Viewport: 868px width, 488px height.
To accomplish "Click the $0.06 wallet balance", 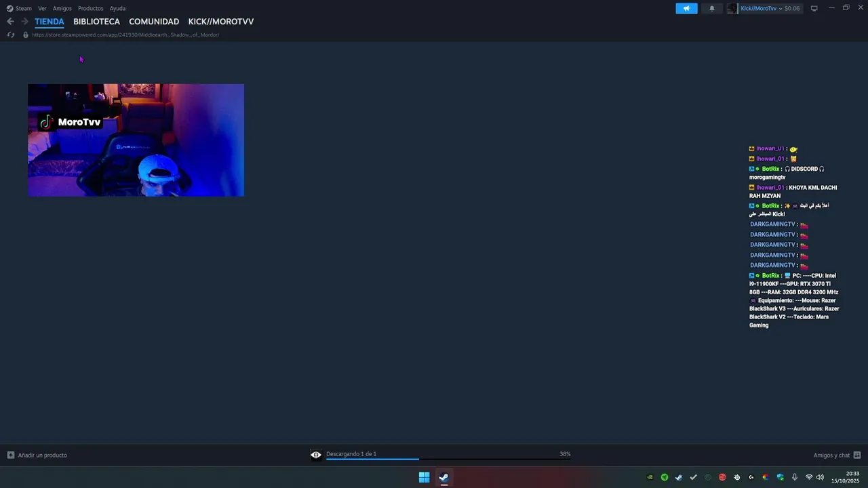I will coord(792,8).
